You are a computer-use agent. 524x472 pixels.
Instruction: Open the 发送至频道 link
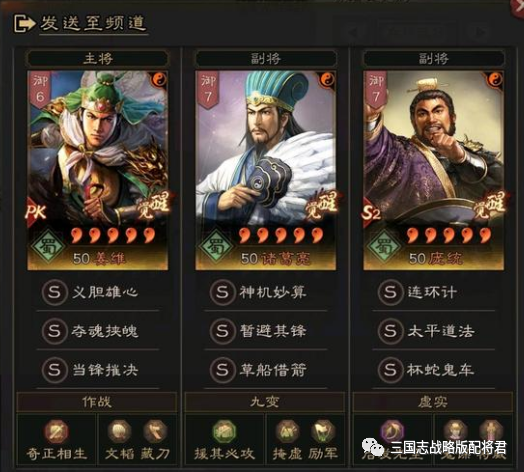(x=93, y=23)
